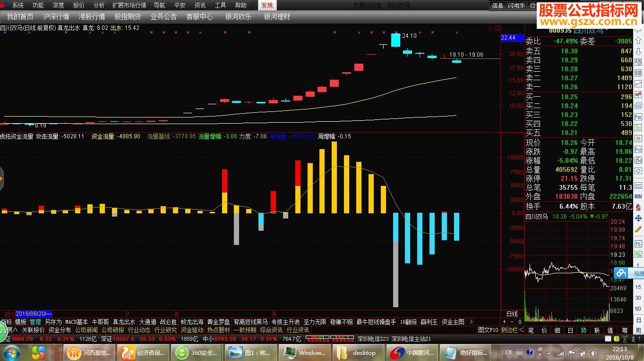Open 热点题材 bottom tab
The image size is (644, 361).
[218, 330]
